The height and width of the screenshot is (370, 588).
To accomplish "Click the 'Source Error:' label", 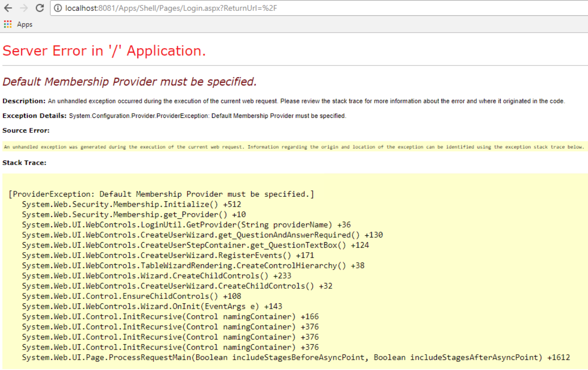I will [x=26, y=131].
